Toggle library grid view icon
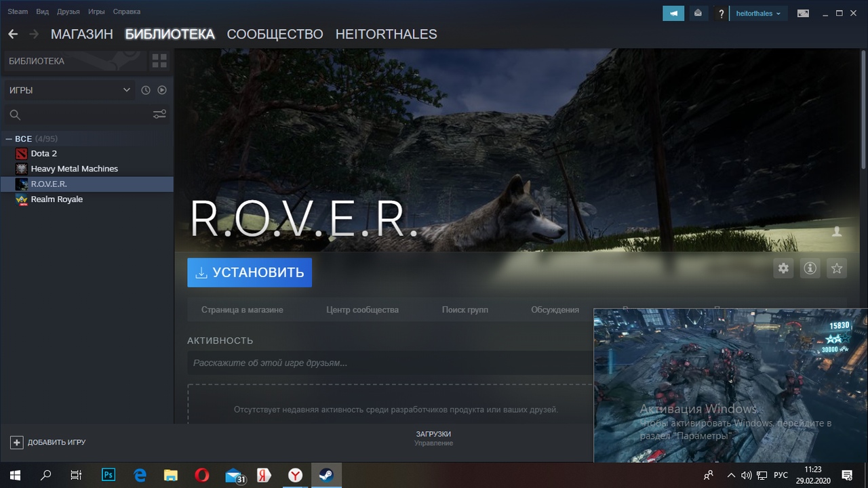This screenshot has height=488, width=868. 159,61
